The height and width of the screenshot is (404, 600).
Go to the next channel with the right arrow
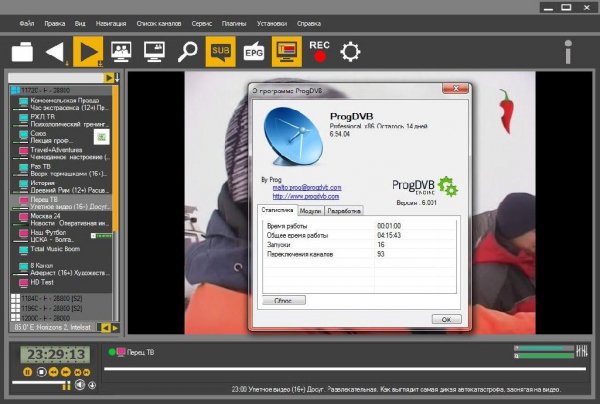pyautogui.click(x=88, y=52)
